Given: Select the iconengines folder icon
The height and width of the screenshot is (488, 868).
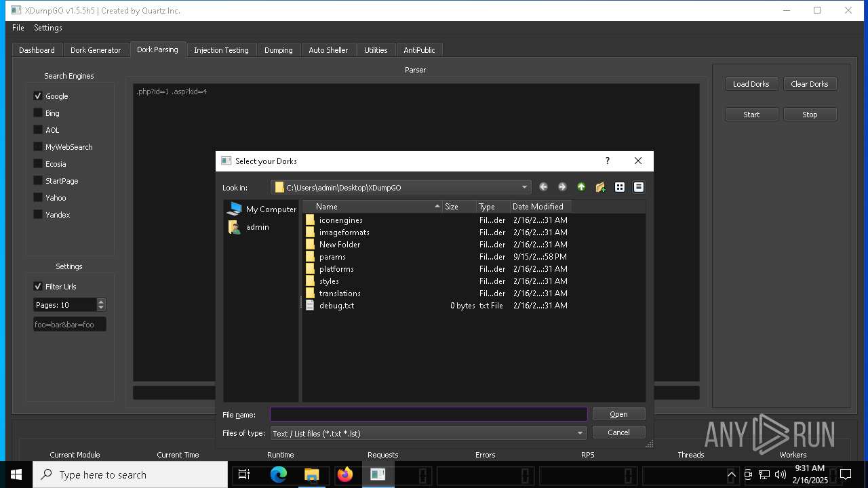Looking at the screenshot, I should point(310,220).
